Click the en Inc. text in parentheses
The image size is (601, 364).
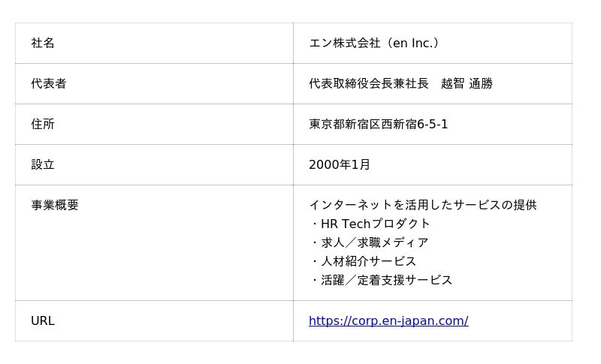[x=412, y=44]
